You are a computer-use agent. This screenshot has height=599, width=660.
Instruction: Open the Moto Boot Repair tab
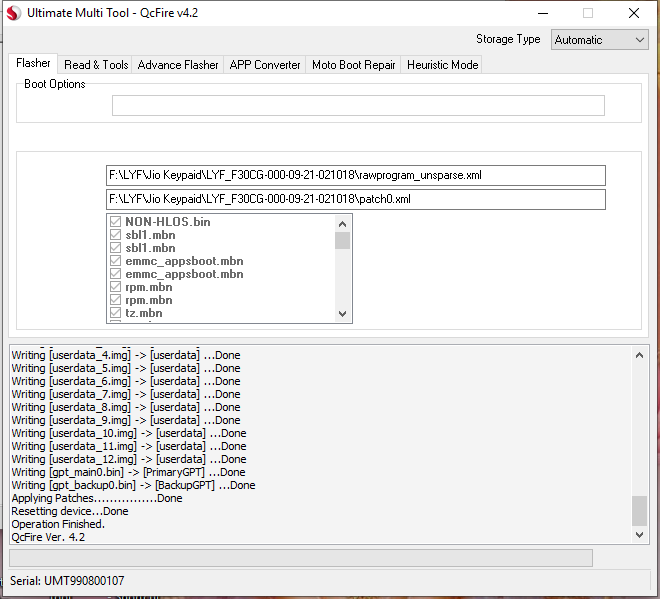pos(353,65)
